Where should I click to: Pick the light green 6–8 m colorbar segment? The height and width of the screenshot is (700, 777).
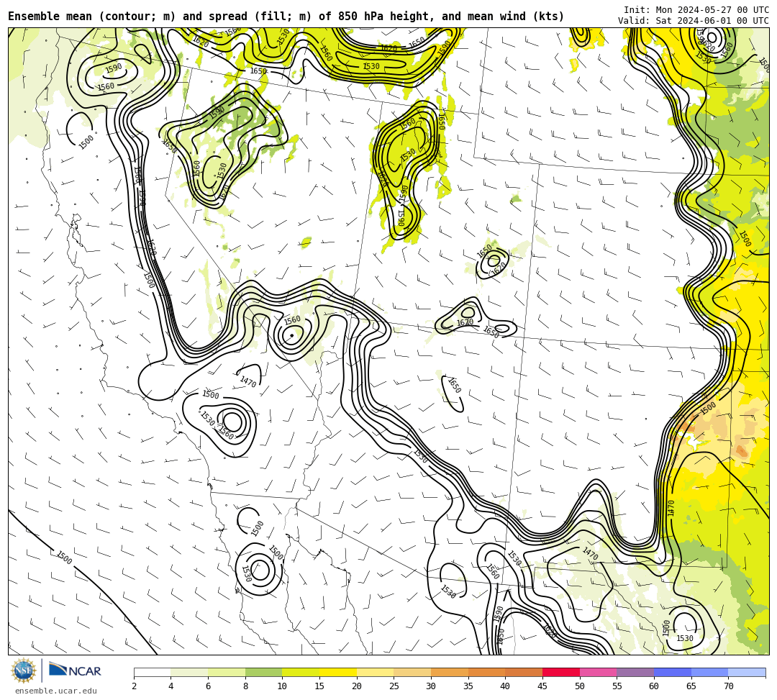tap(227, 672)
